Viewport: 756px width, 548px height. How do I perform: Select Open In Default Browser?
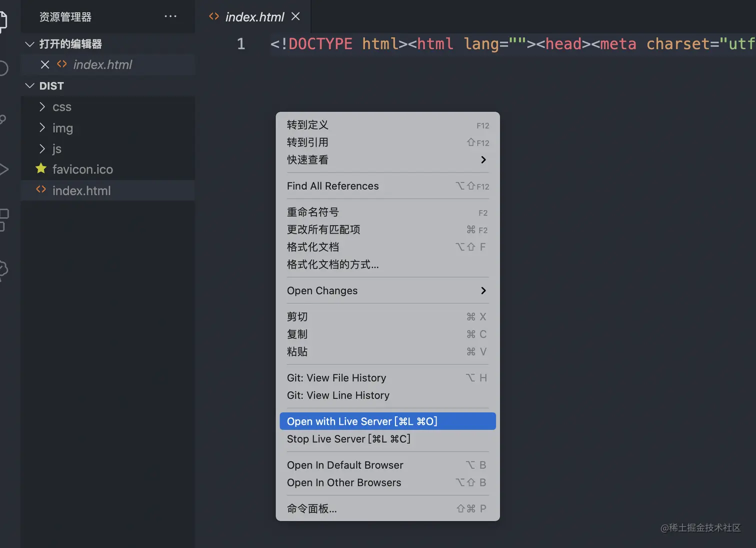coord(387,465)
